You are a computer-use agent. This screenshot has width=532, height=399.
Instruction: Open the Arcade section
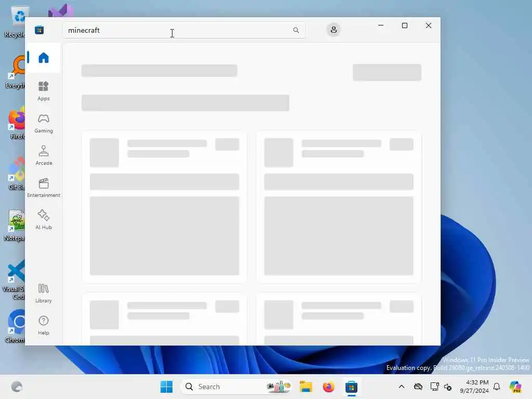44,155
